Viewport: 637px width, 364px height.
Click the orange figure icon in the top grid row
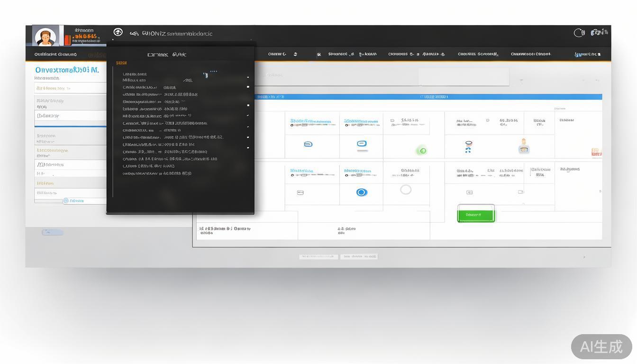(524, 146)
